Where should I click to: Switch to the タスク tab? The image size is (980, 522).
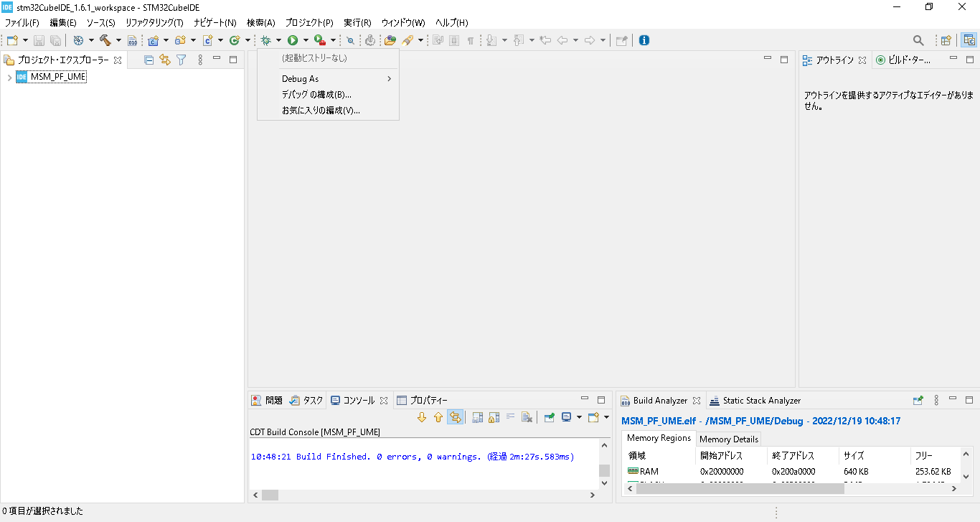tap(306, 401)
